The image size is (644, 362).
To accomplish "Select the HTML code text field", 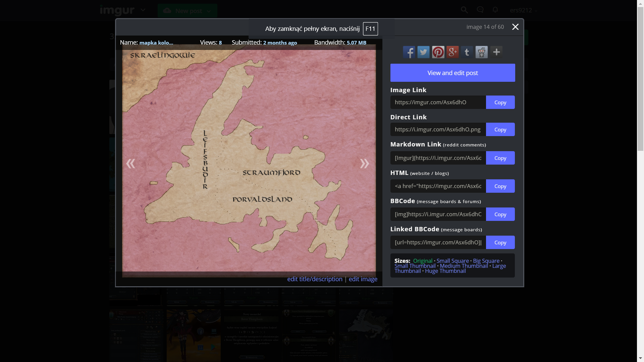I will click(438, 186).
